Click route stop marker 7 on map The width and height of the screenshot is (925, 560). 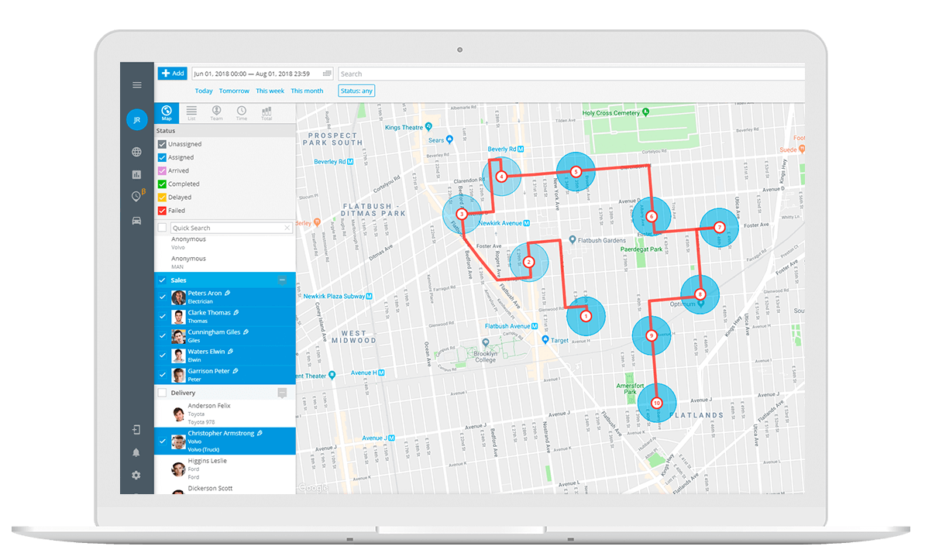(x=719, y=227)
